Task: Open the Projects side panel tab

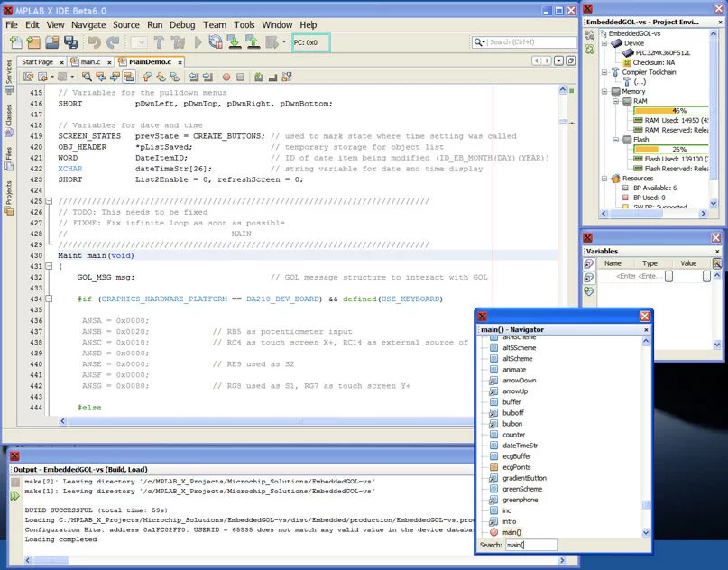Action: click(x=8, y=198)
